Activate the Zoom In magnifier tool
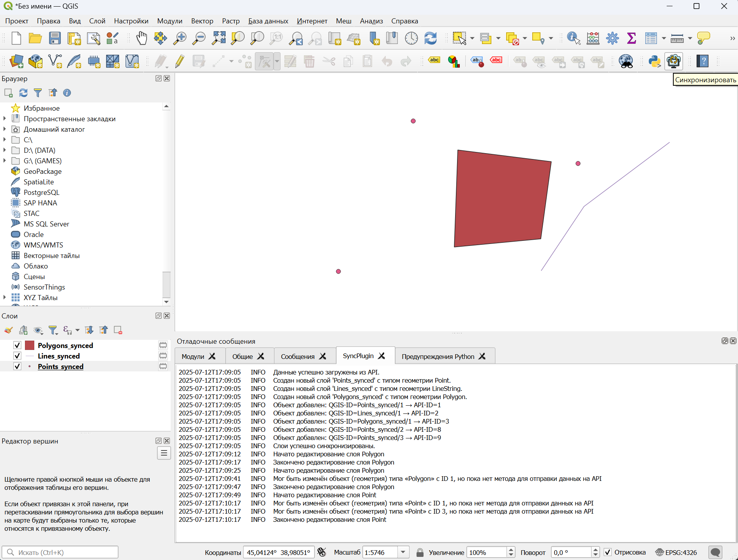The height and width of the screenshot is (560, 738). (x=180, y=38)
